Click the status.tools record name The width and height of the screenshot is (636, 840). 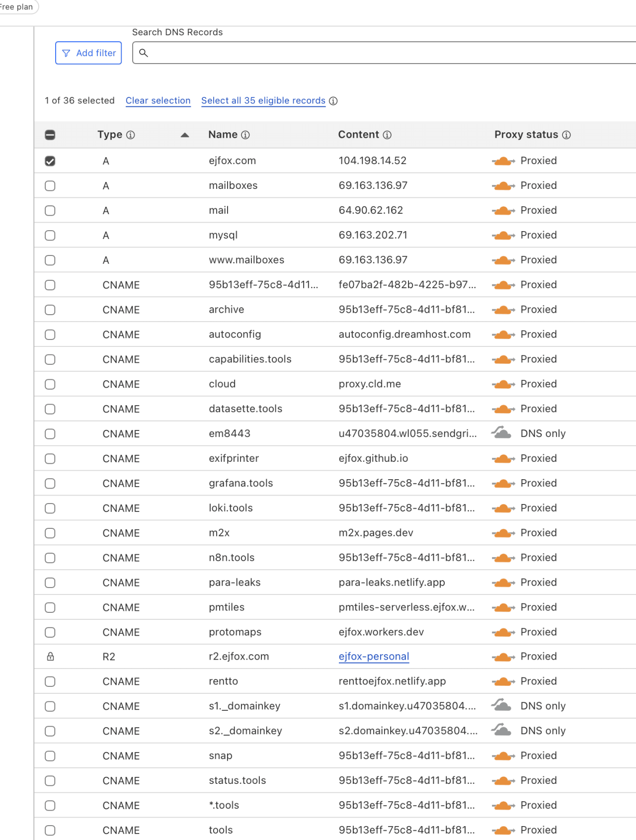[x=238, y=781]
